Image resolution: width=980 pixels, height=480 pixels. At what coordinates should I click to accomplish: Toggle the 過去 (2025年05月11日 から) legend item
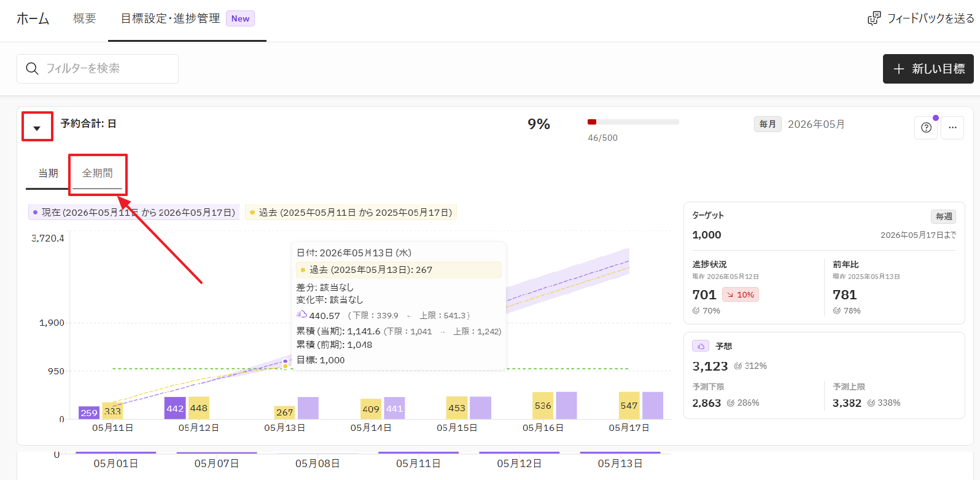point(351,212)
